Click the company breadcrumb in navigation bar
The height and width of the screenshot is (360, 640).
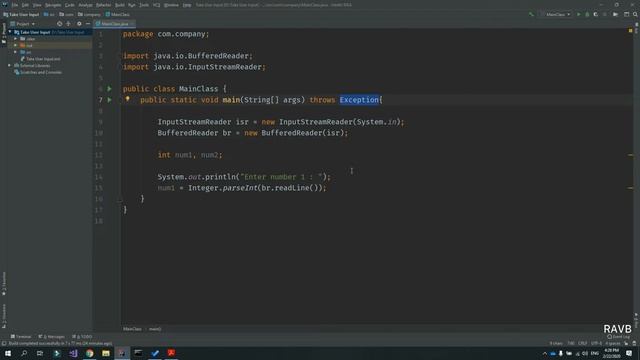(89, 14)
